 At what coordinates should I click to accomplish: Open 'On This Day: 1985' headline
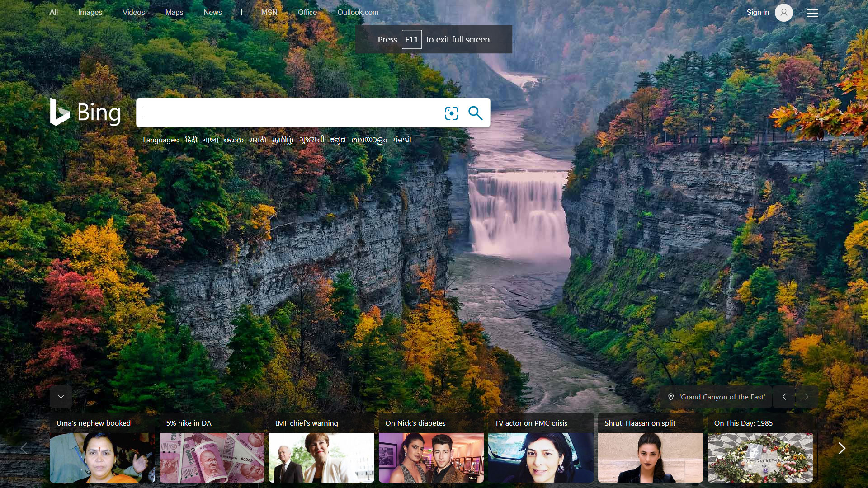coord(743,423)
